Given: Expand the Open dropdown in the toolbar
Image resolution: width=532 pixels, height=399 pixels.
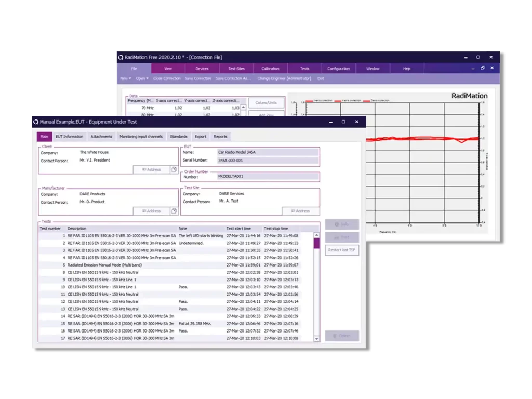Looking at the screenshot, I should pyautogui.click(x=142, y=78).
